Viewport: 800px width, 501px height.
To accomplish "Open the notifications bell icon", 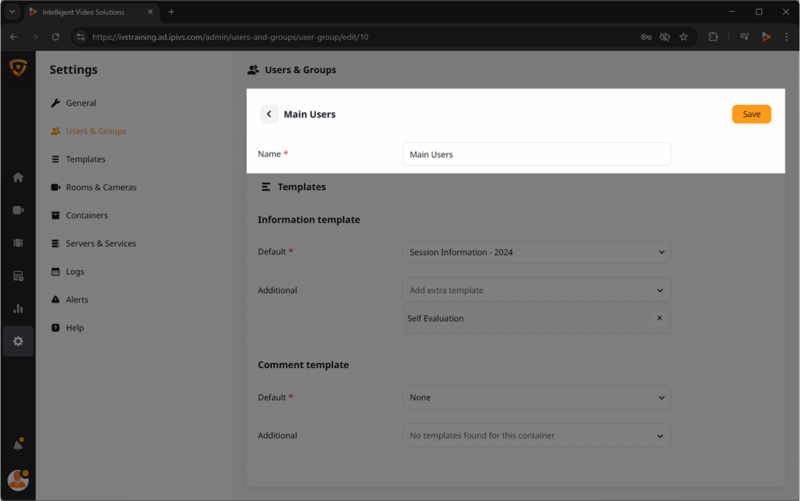I will coord(18,445).
